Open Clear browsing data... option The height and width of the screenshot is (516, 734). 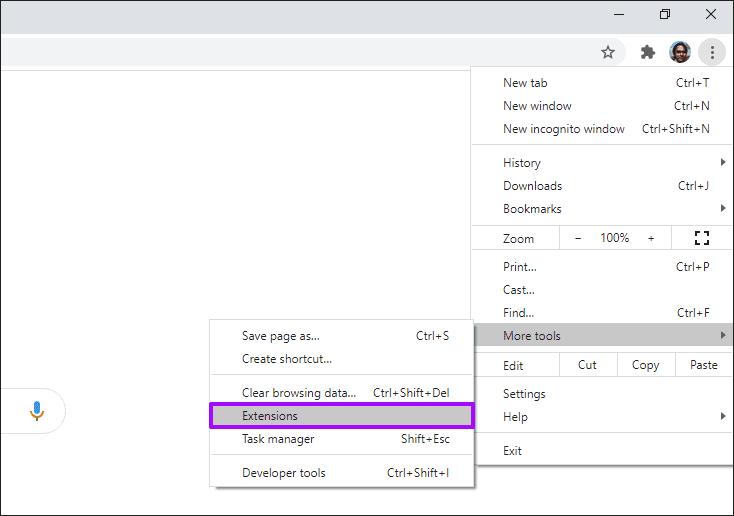coord(342,393)
